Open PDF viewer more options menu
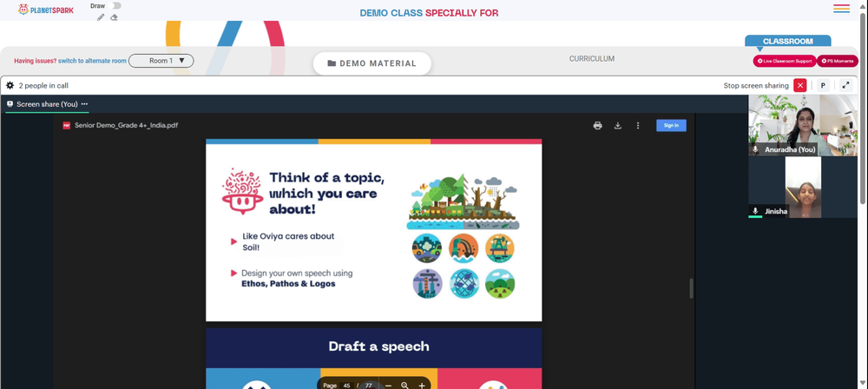 tap(638, 125)
